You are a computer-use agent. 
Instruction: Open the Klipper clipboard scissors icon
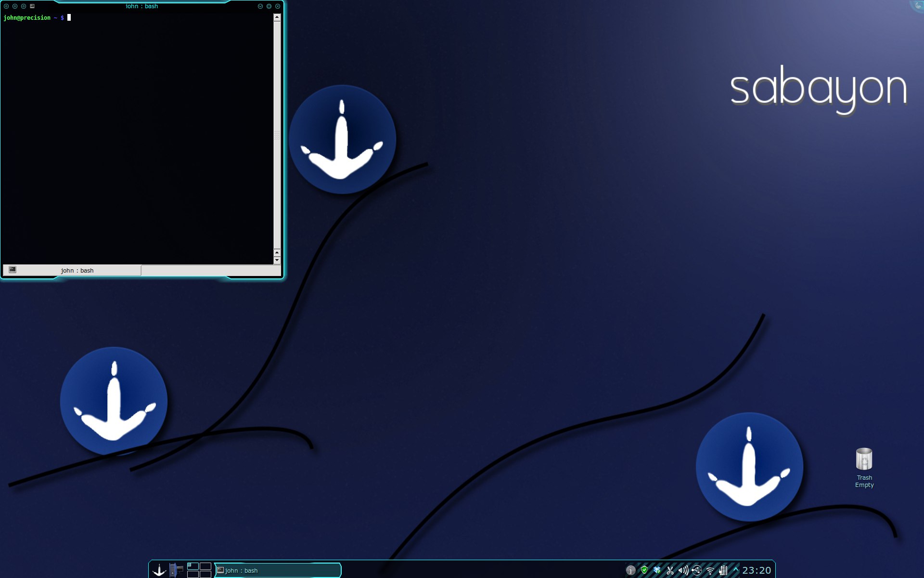coord(670,571)
